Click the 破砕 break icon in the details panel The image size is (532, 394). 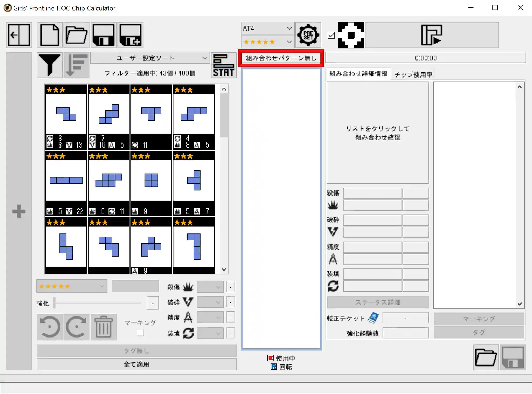(333, 232)
